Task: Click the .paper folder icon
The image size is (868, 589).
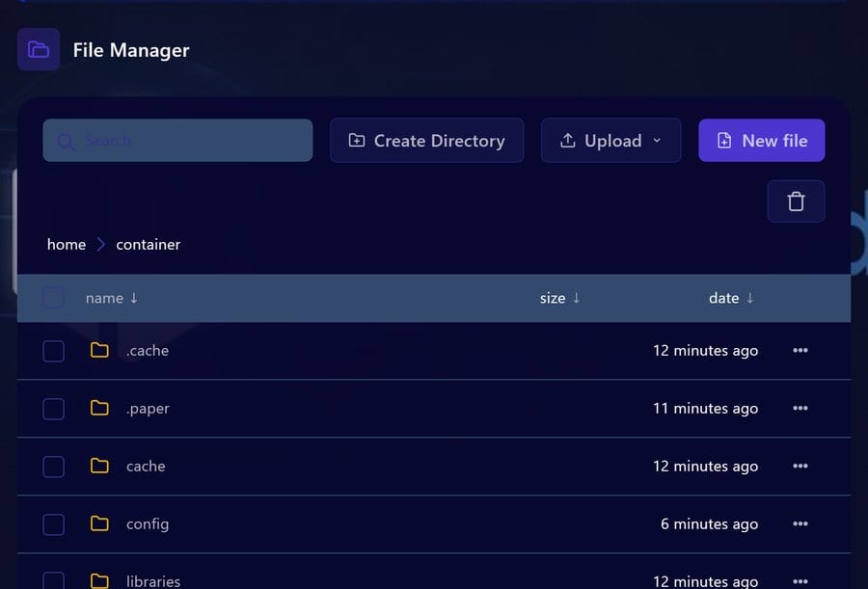Action: pos(99,408)
